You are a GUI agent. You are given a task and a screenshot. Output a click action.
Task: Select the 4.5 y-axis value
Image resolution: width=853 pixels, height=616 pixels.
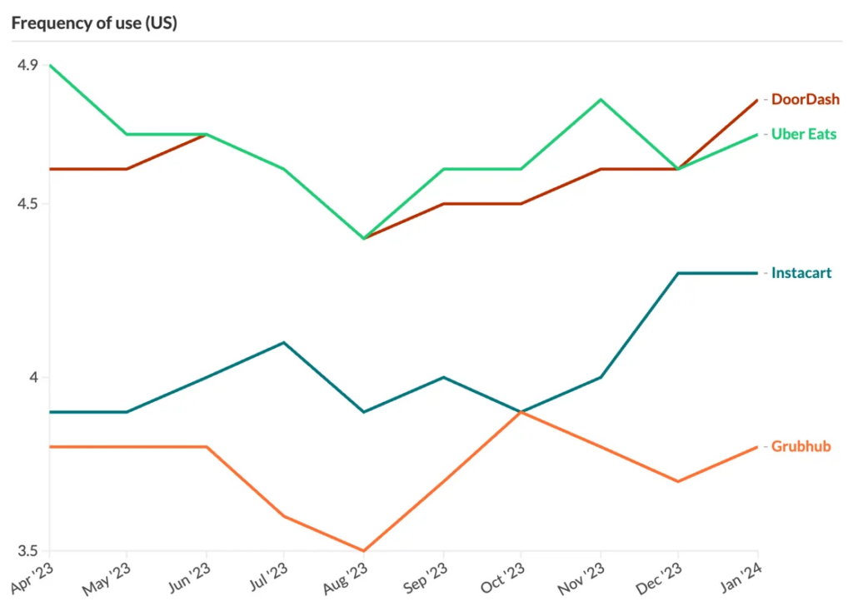(x=27, y=204)
